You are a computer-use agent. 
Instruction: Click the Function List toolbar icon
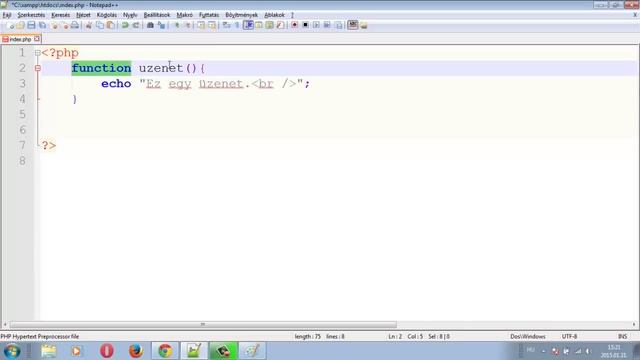coord(280,25)
